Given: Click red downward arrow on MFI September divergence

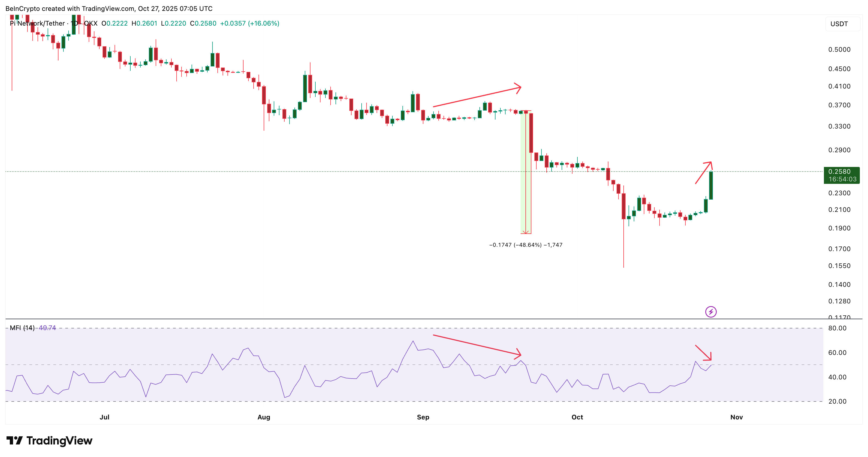Looking at the screenshot, I should [477, 345].
